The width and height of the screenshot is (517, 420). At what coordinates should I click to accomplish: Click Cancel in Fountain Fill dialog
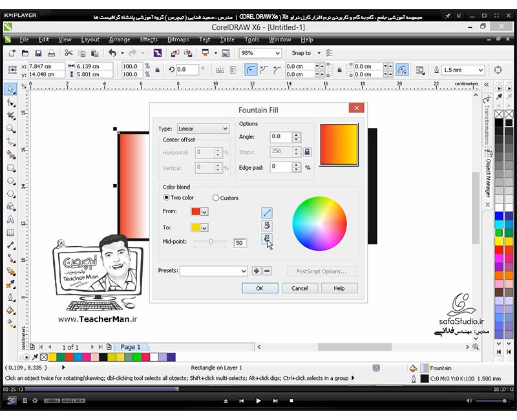pyautogui.click(x=299, y=288)
